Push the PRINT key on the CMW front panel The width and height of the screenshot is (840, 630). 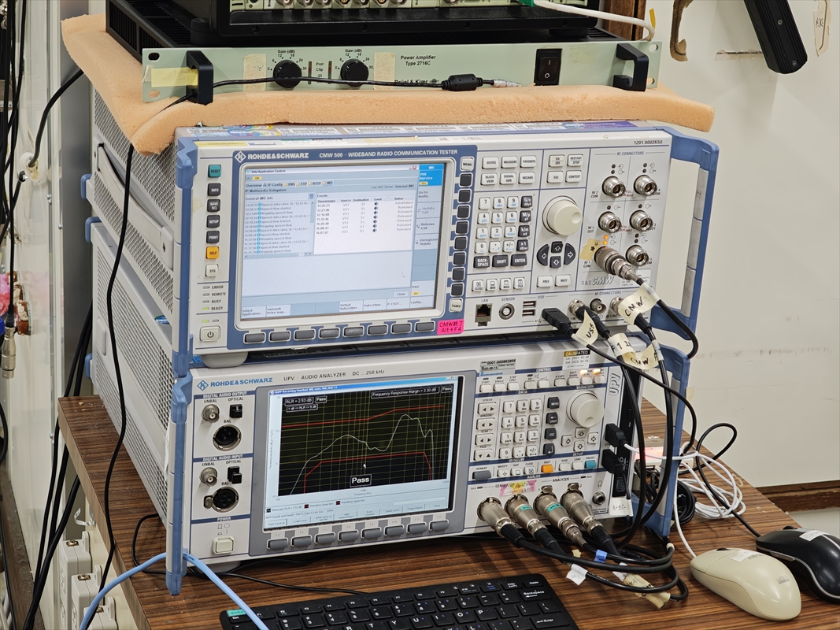click(213, 237)
